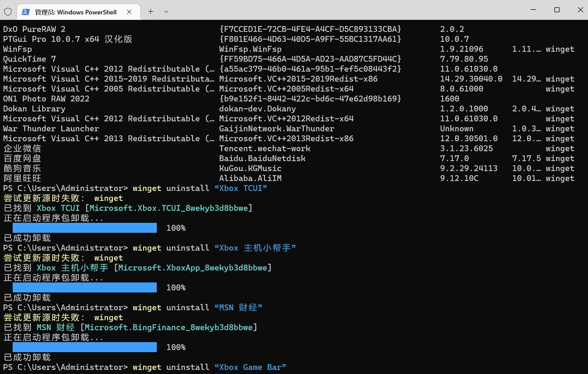Click version 14.29.30040.0
The image size is (588, 374).
pyautogui.click(x=471, y=79)
